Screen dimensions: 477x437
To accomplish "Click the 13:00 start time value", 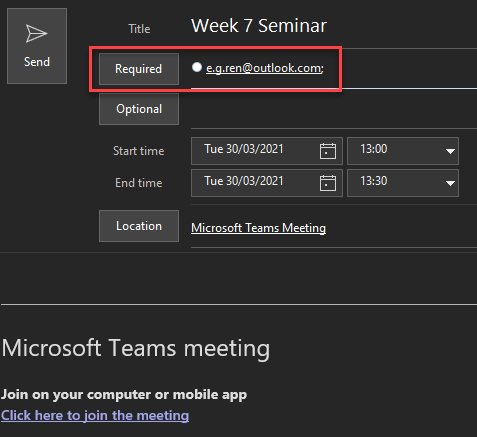I will pyautogui.click(x=374, y=149).
